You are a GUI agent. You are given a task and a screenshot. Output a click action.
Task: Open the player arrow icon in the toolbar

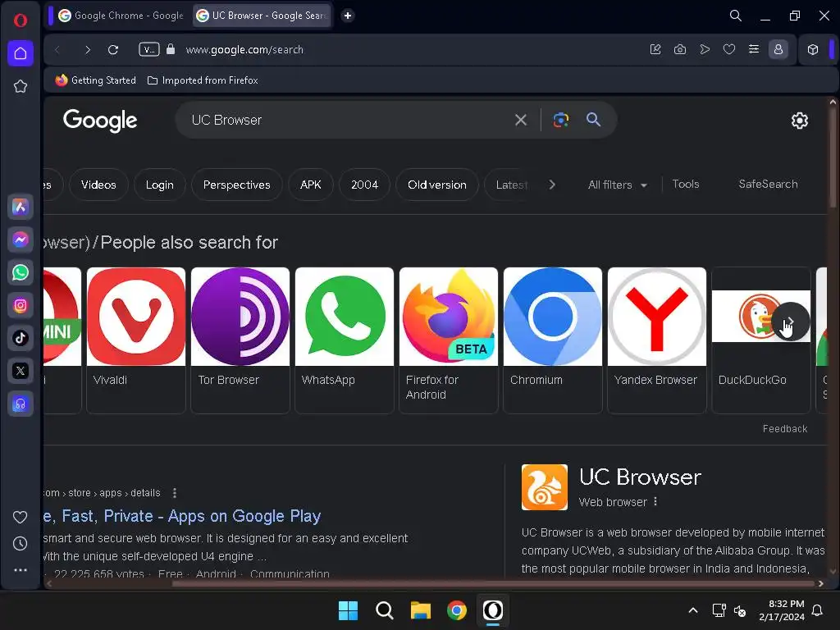(x=705, y=50)
